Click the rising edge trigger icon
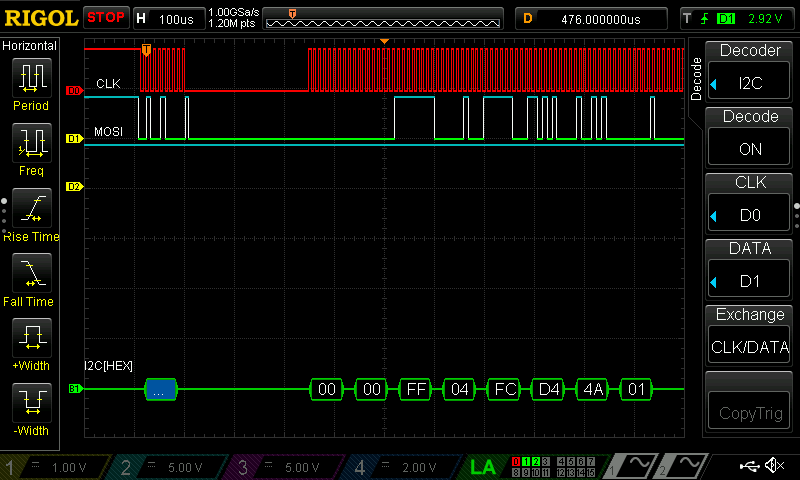Image resolution: width=800 pixels, height=480 pixels. pos(705,19)
